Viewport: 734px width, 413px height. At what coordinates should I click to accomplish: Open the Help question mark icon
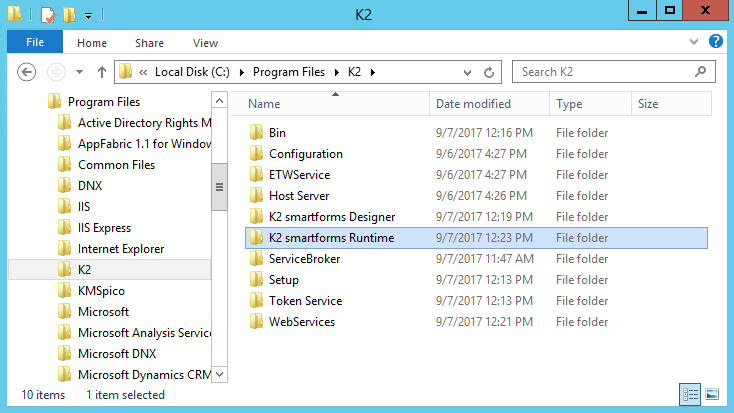pos(716,42)
